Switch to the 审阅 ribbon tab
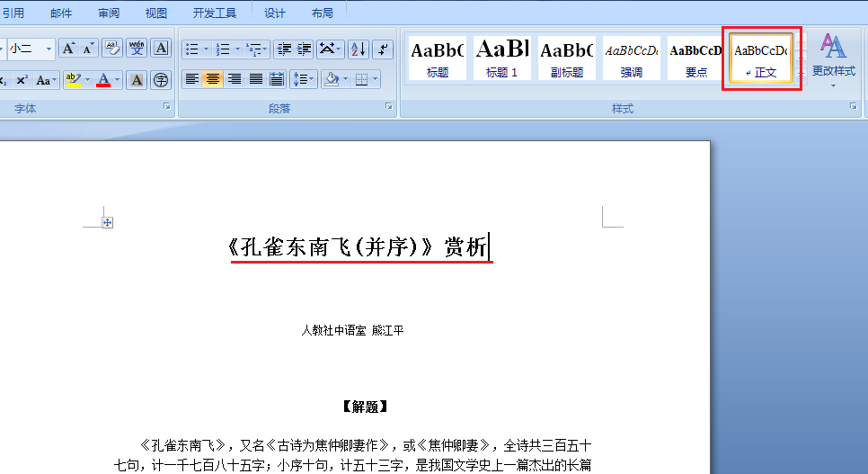The width and height of the screenshot is (868, 474). [109, 13]
